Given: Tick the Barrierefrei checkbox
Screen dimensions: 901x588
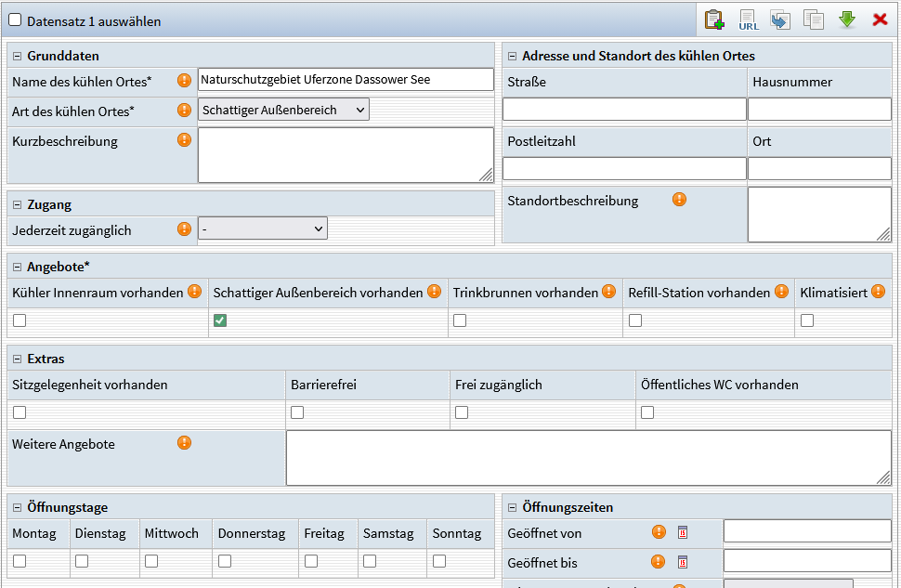Looking at the screenshot, I should 297,412.
